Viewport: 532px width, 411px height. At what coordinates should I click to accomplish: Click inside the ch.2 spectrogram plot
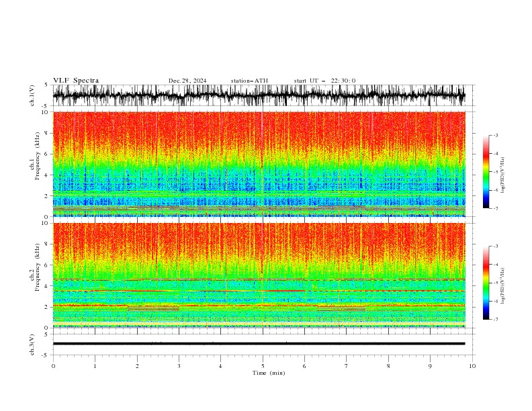pos(259,275)
